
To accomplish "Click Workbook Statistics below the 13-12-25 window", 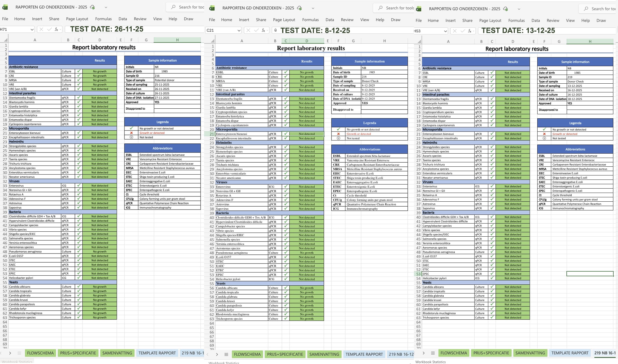I will (x=430, y=362).
